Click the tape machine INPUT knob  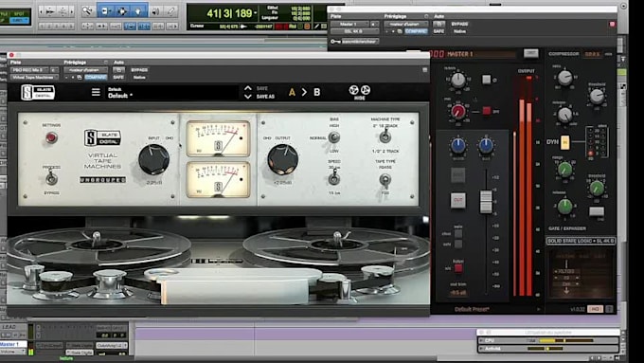(153, 159)
